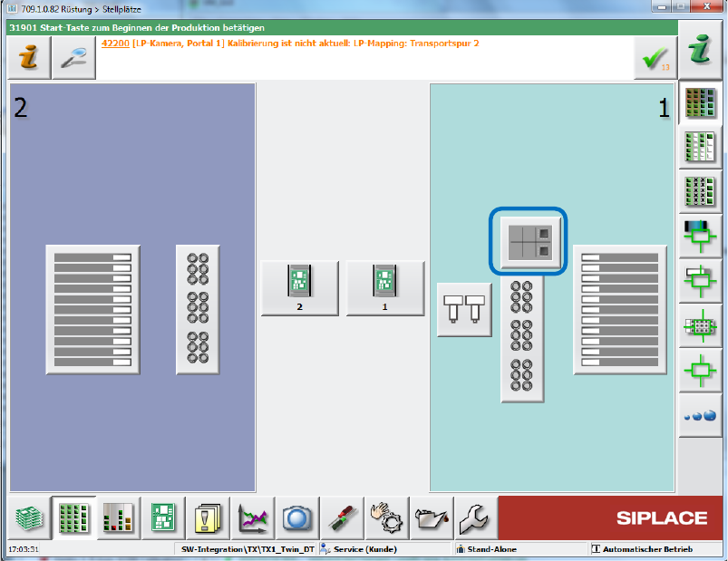The height and width of the screenshot is (561, 728).
Task: Select the twin nozzle head button in area 1
Action: point(464,309)
